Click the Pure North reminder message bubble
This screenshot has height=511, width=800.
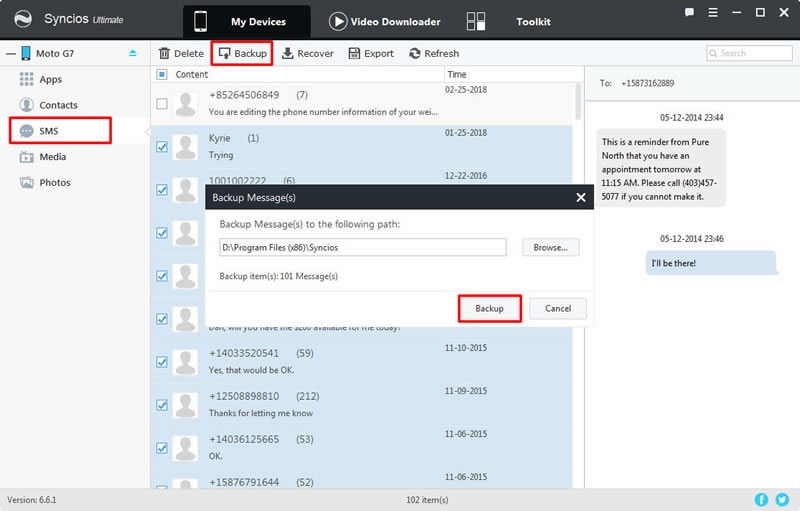coord(660,169)
